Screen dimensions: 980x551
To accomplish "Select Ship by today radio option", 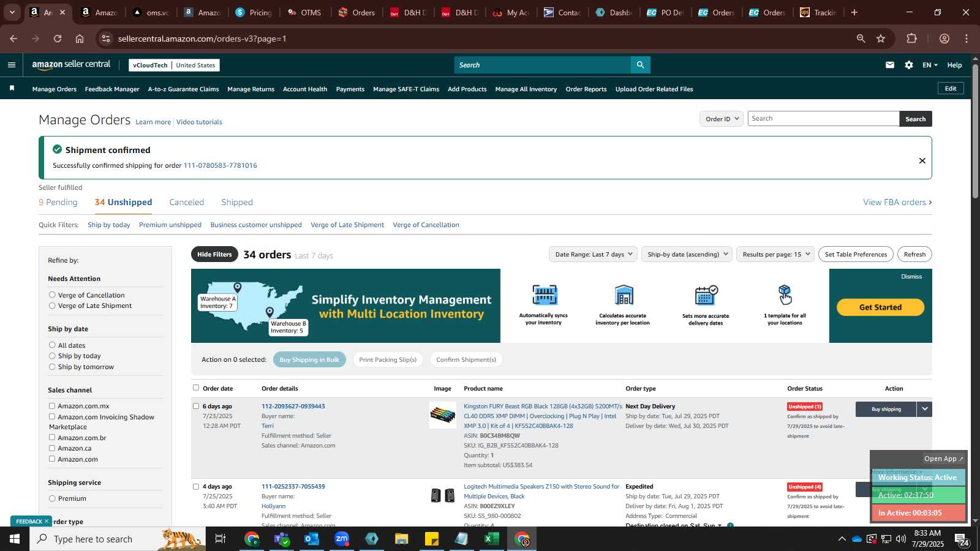I will 52,355.
